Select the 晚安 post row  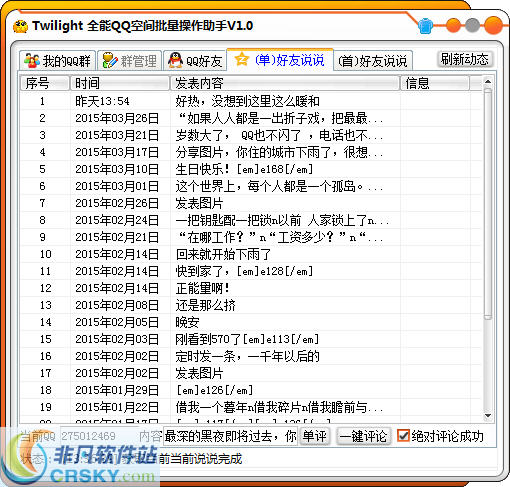[x=251, y=322]
